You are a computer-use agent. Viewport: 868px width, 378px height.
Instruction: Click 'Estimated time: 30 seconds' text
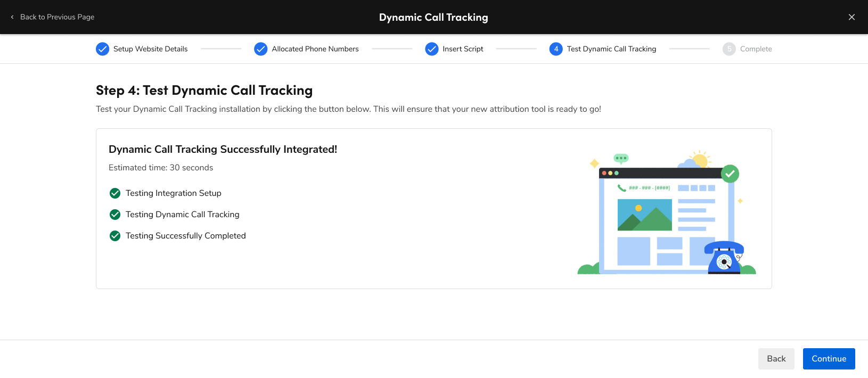click(161, 168)
